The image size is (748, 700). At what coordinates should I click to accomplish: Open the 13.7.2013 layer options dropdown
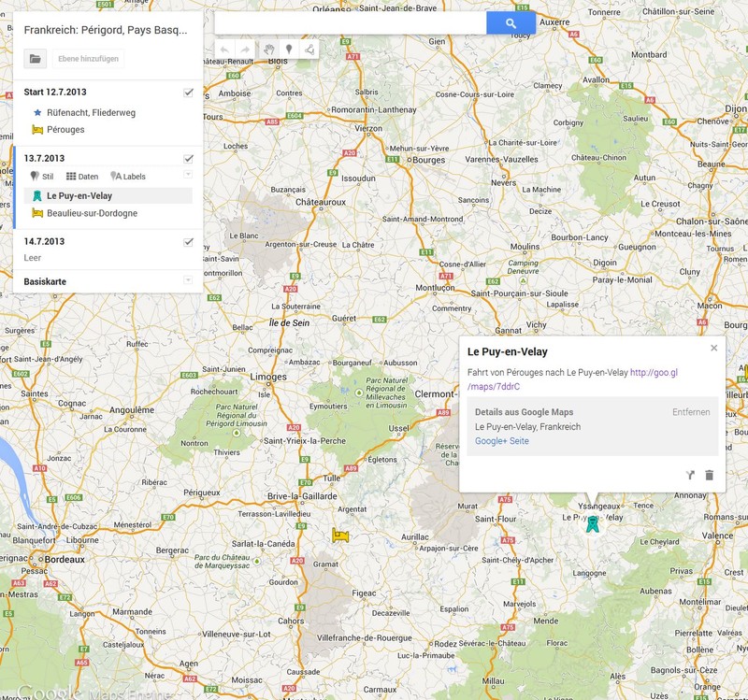(x=189, y=175)
